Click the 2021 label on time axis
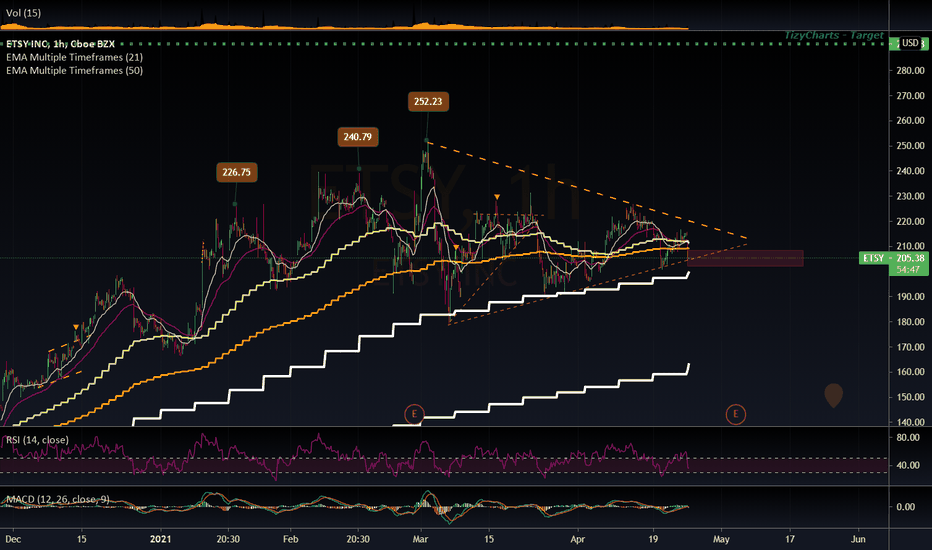932x550 pixels. tap(160, 539)
